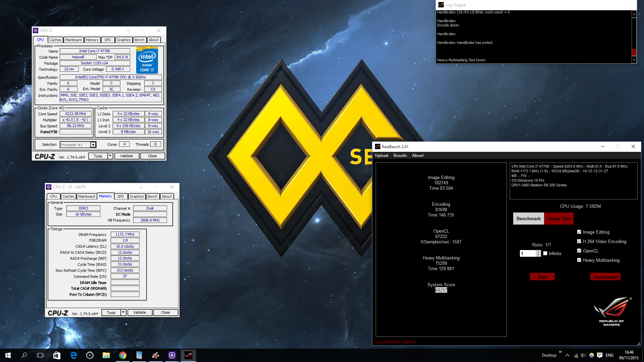This screenshot has height=362, width=644.
Task: Open File Explorer from the taskbar
Action: point(106,355)
